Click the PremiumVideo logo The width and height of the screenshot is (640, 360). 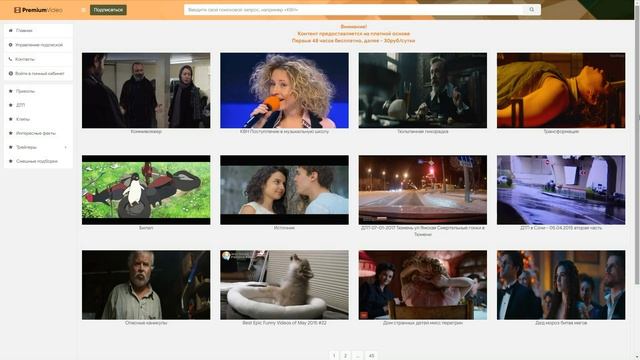tap(38, 10)
